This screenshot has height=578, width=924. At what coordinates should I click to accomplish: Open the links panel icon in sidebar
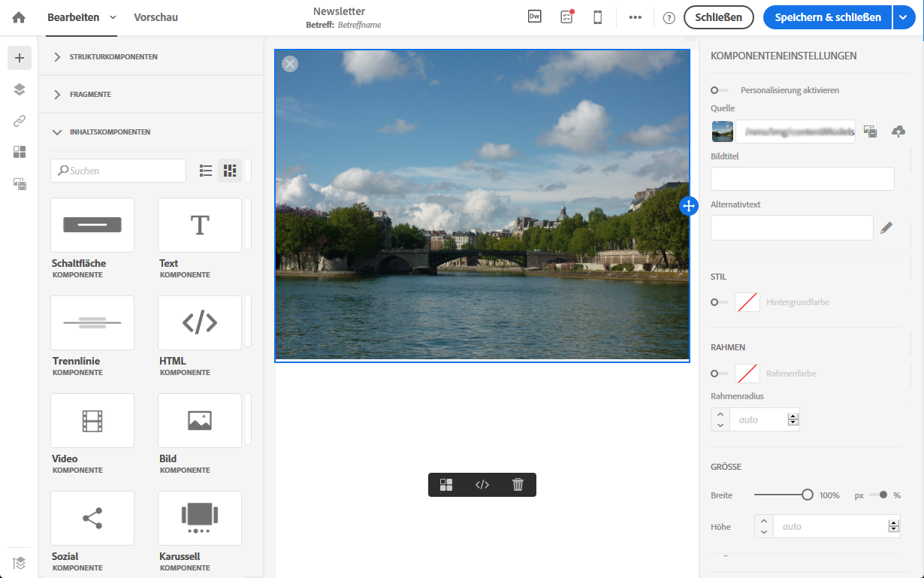(x=20, y=121)
